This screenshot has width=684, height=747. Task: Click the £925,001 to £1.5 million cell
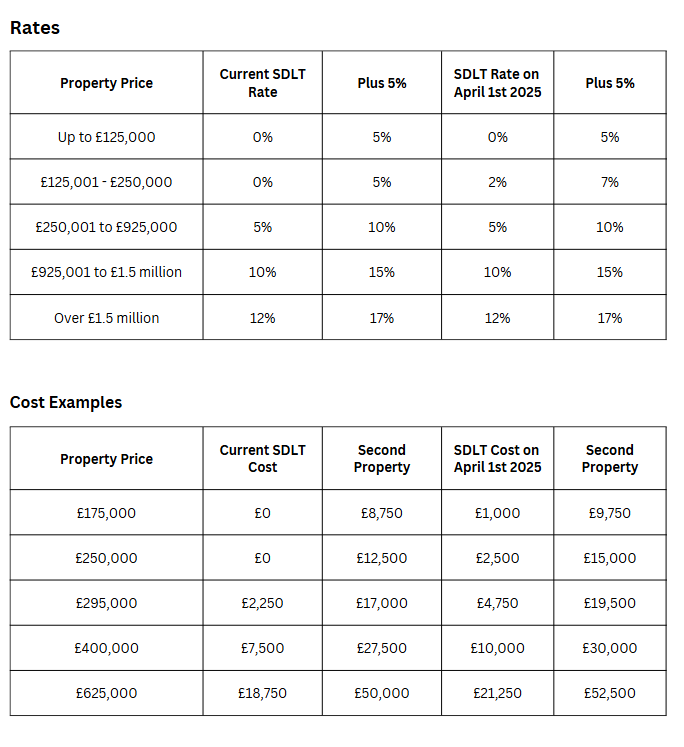[x=106, y=272]
